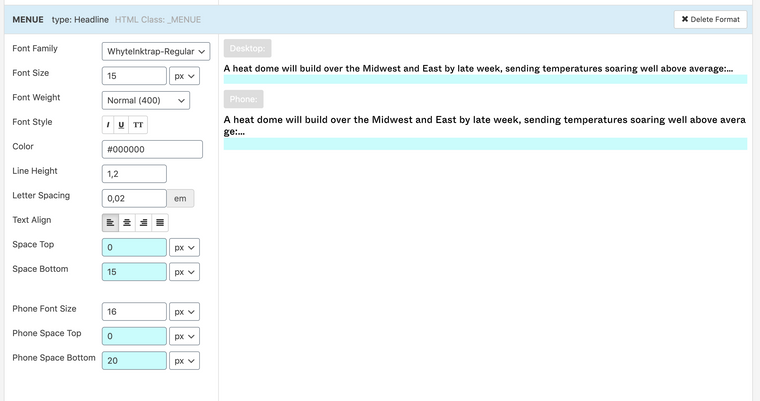Click the Phone Font Size field
The height and width of the screenshot is (401, 760).
134,312
